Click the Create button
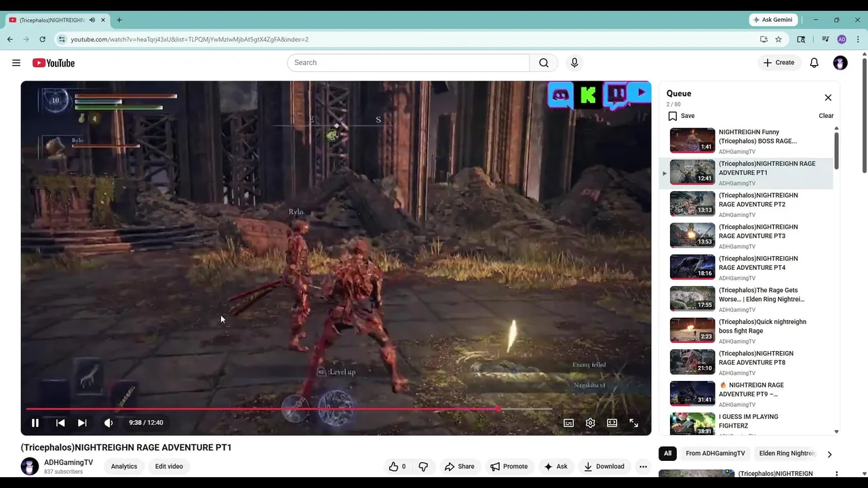 [x=778, y=62]
